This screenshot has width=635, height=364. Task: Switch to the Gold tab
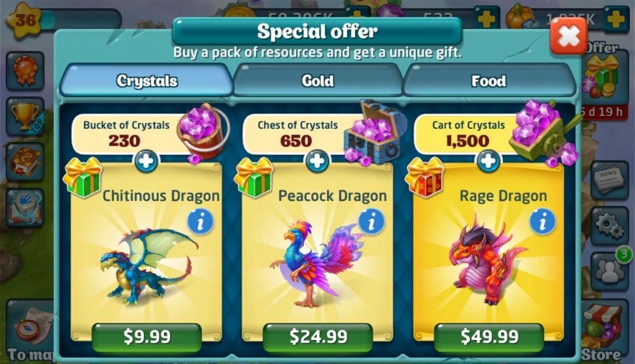(x=317, y=81)
